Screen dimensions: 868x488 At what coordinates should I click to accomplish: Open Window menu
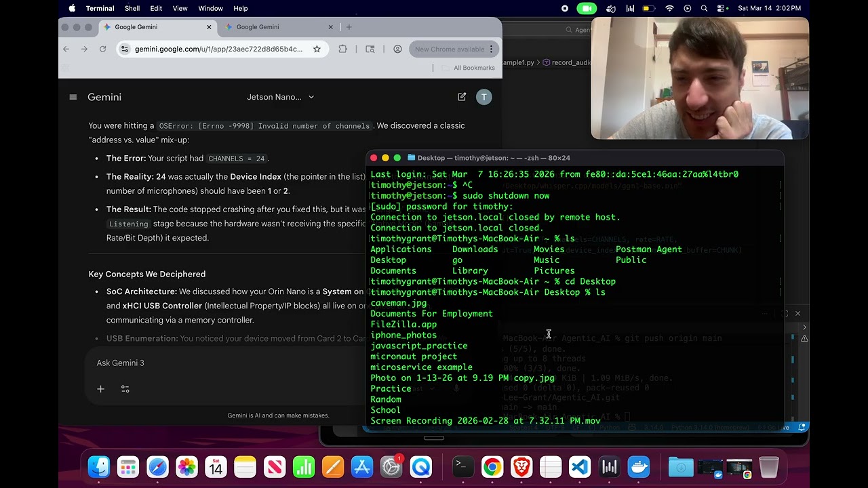(x=210, y=8)
